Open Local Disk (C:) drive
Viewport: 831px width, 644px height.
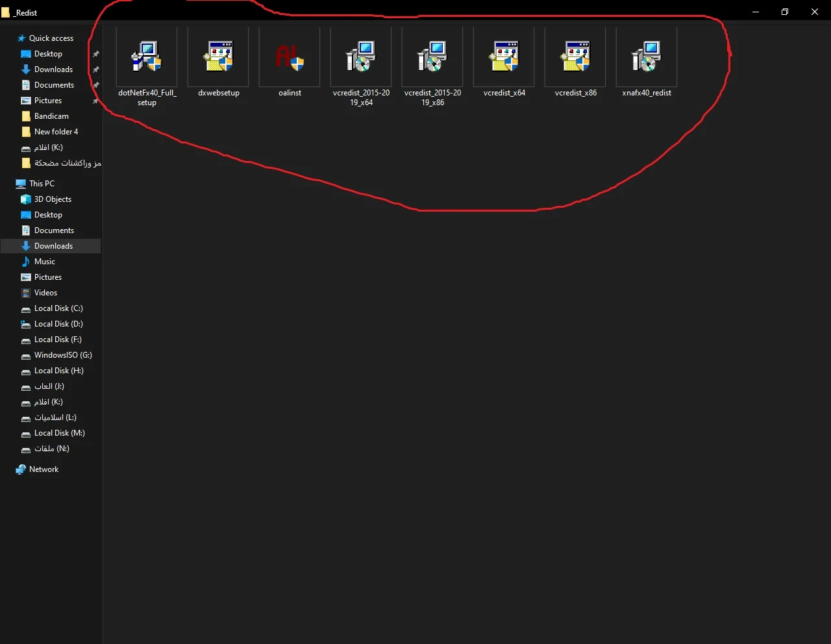(x=58, y=308)
